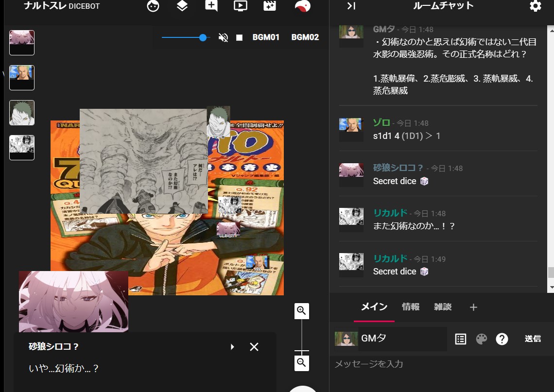This screenshot has width=554, height=392.
Task: Click the large 砂狼シロコ portrait image
Action: [73, 302]
